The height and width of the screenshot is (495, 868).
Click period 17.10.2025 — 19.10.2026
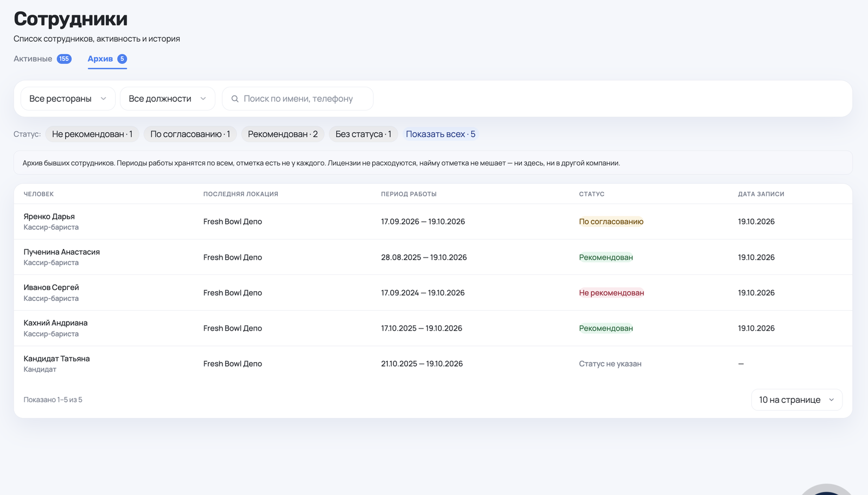[x=422, y=329]
